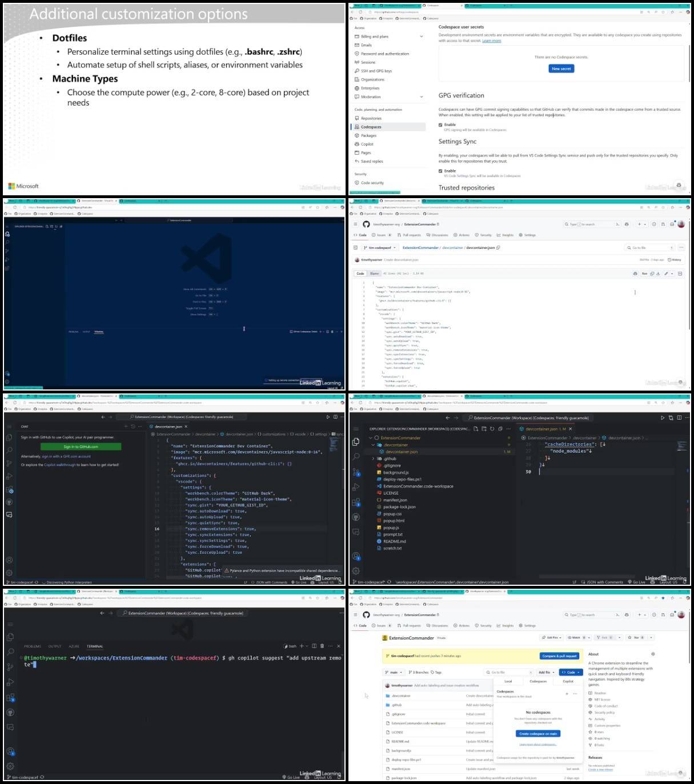Open notifications inbox on repository home page
This screenshot has width=694, height=784.
coord(672,615)
